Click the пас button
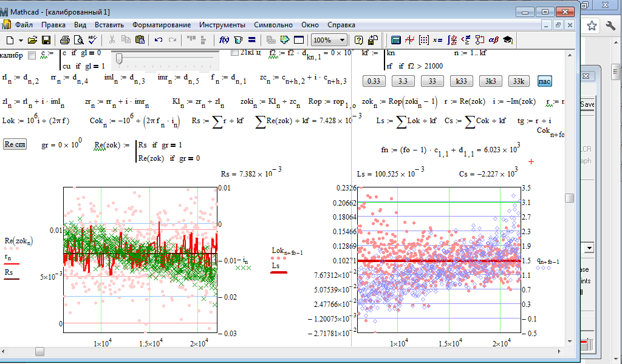The width and height of the screenshot is (622, 364). [x=544, y=81]
